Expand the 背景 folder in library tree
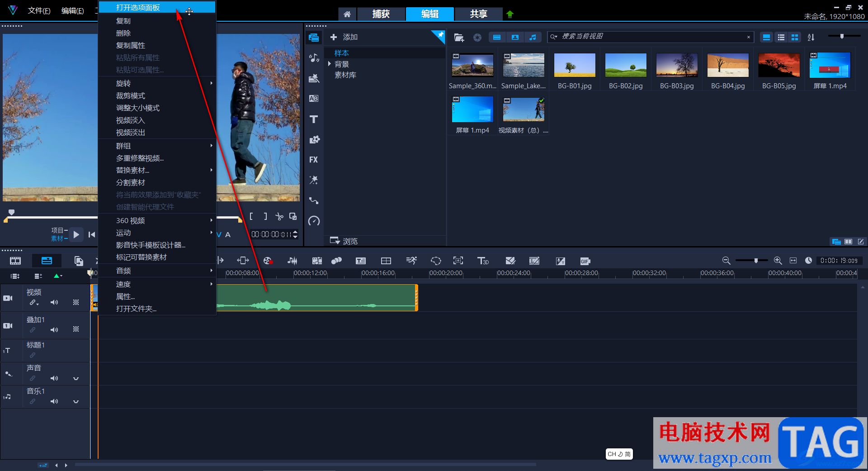868x471 pixels. (330, 64)
